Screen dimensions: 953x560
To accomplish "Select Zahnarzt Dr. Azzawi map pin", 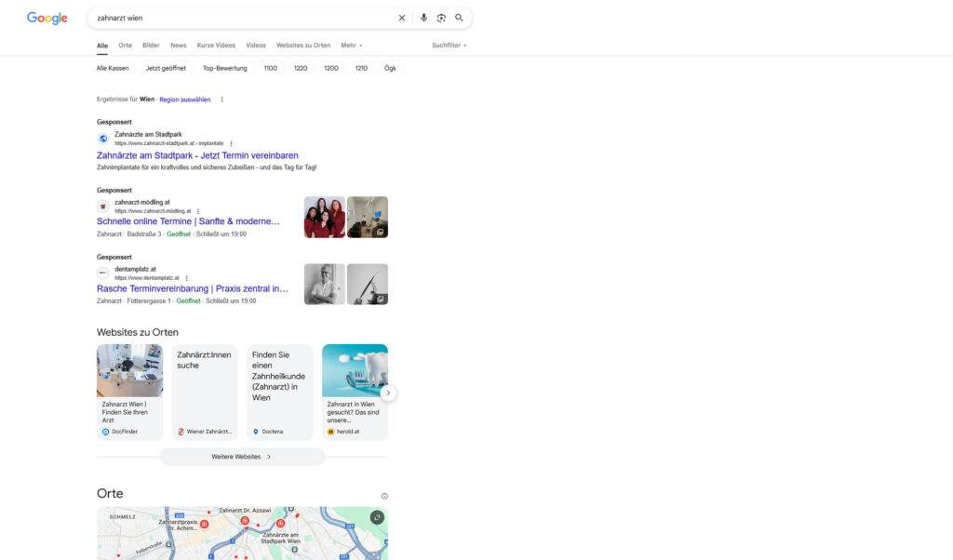I will point(245,521).
